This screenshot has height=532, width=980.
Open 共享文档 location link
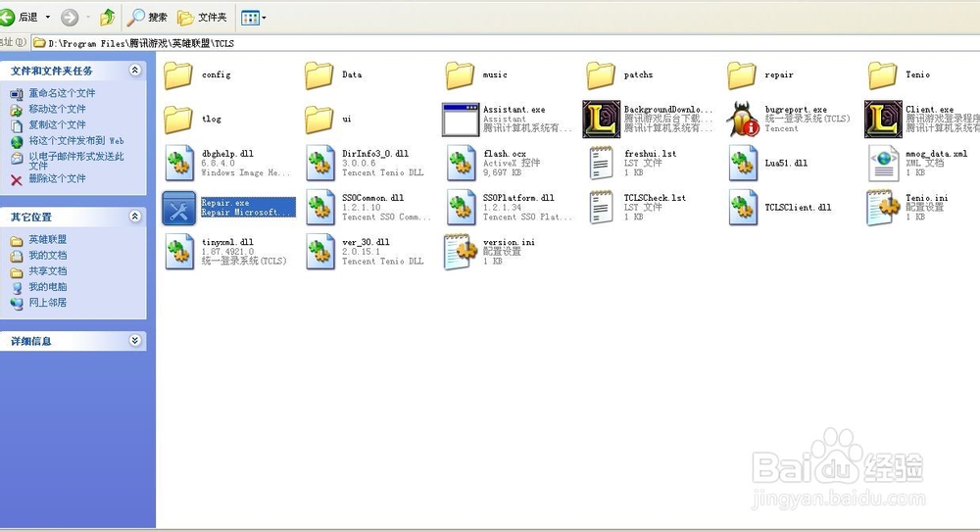(x=47, y=271)
